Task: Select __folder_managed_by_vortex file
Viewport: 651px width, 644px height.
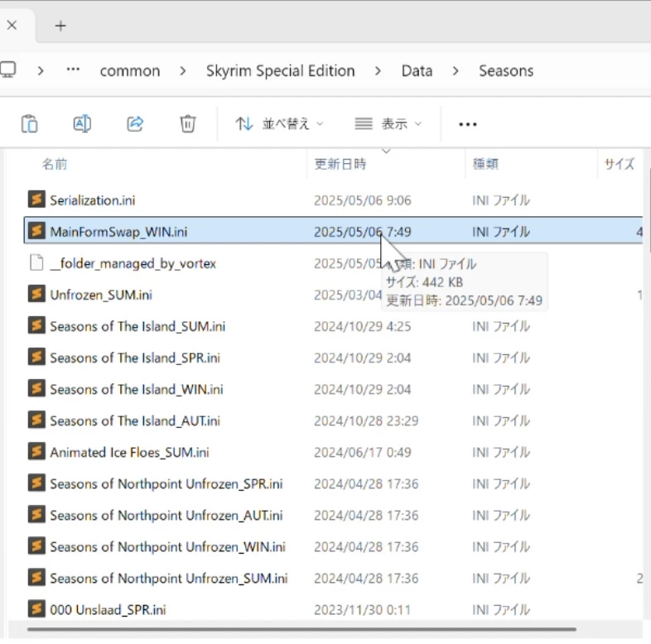Action: [334, 263]
